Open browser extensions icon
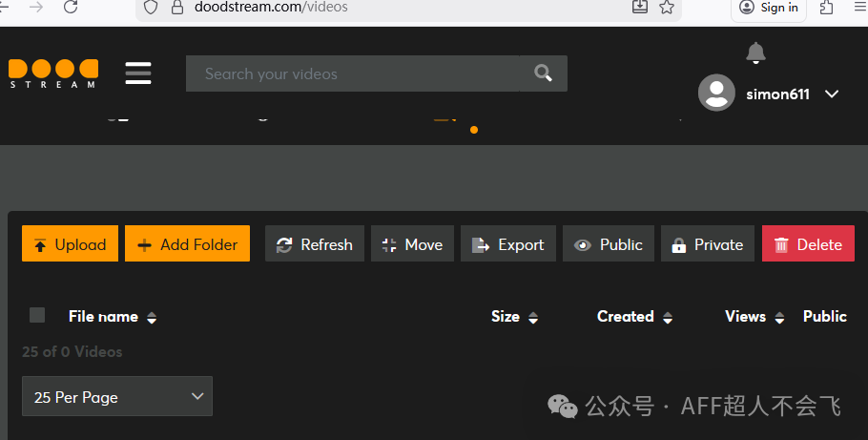This screenshot has height=440, width=868. click(826, 8)
